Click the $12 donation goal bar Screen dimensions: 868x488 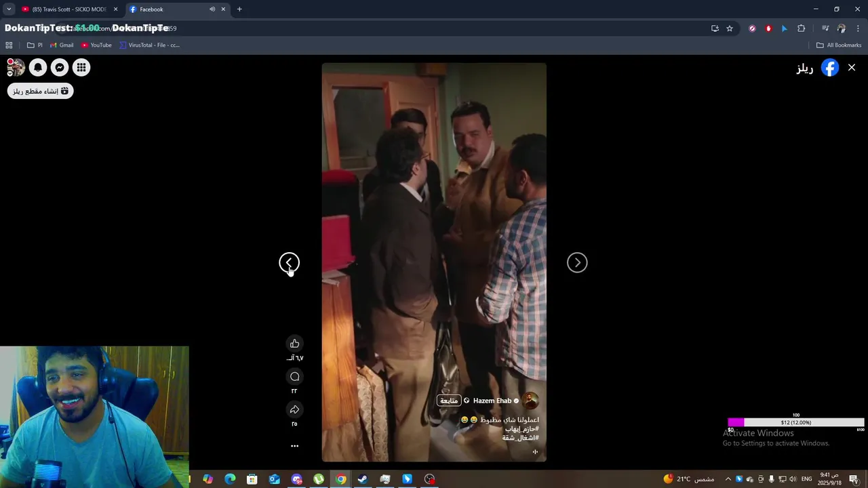click(795, 422)
